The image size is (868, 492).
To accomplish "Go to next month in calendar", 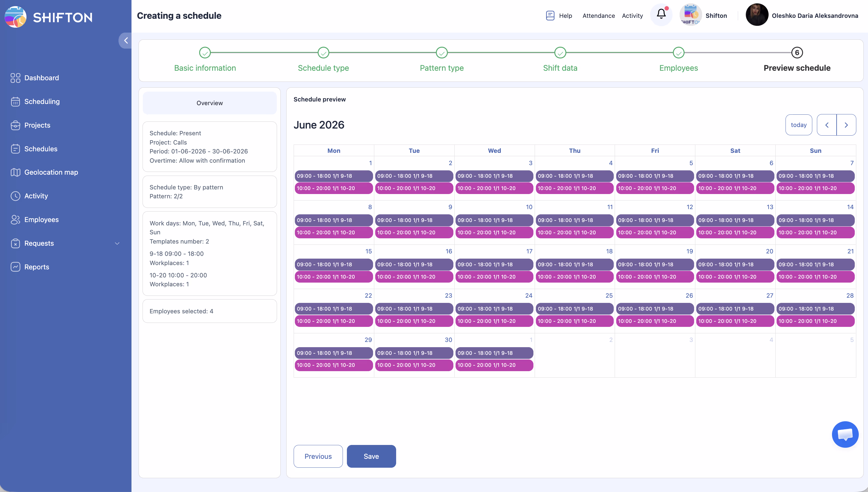I will click(846, 125).
